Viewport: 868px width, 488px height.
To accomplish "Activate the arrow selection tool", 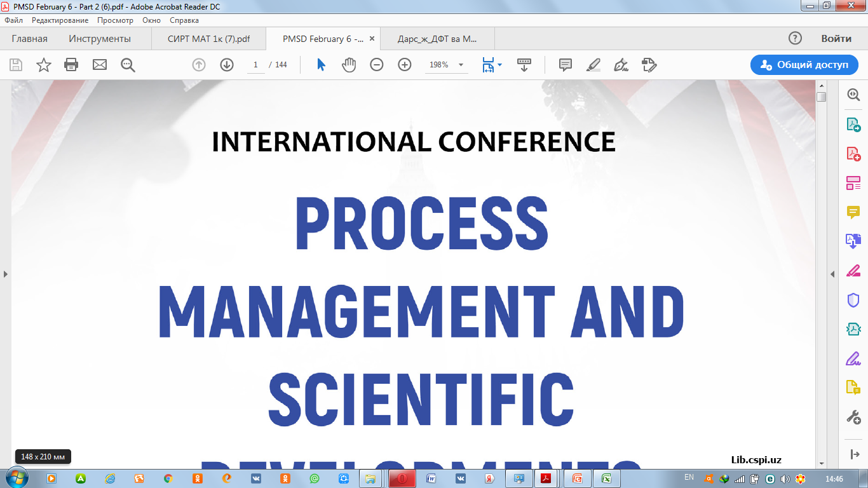I will point(321,65).
